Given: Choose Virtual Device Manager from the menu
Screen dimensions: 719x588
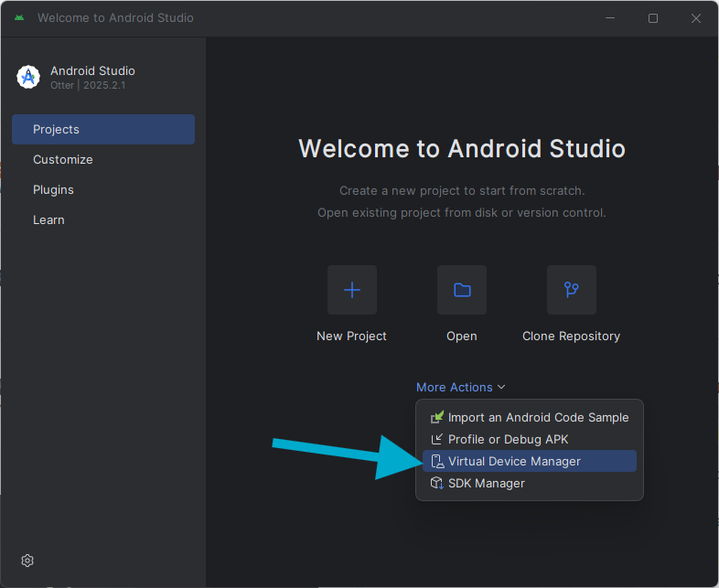Looking at the screenshot, I should point(514,461).
